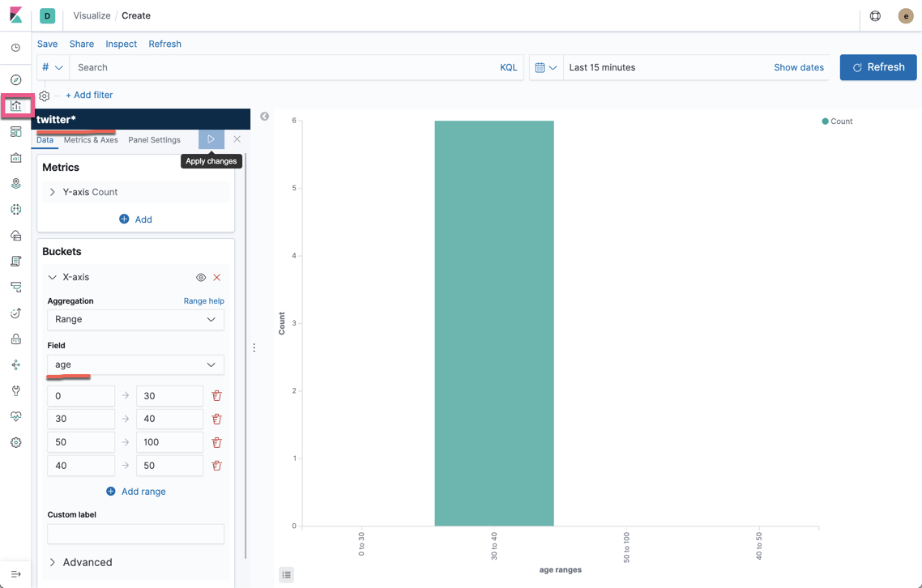The width and height of the screenshot is (922, 588).
Task: Open the help lifebuoy icon
Action: click(875, 16)
